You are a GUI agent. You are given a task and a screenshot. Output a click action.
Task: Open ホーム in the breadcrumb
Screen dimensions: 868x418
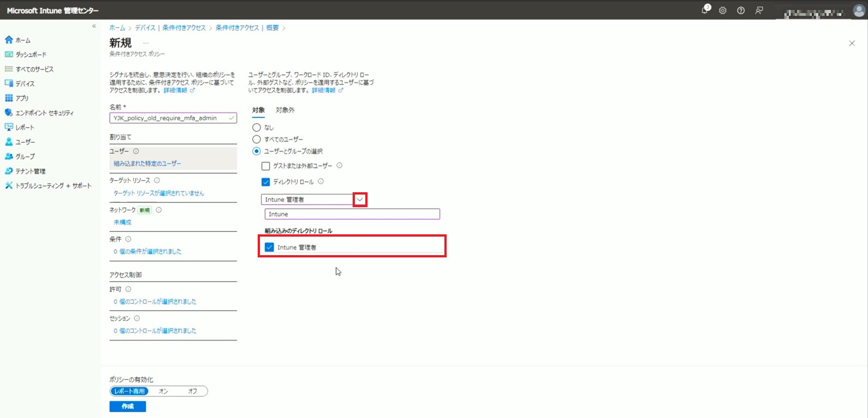(x=117, y=28)
